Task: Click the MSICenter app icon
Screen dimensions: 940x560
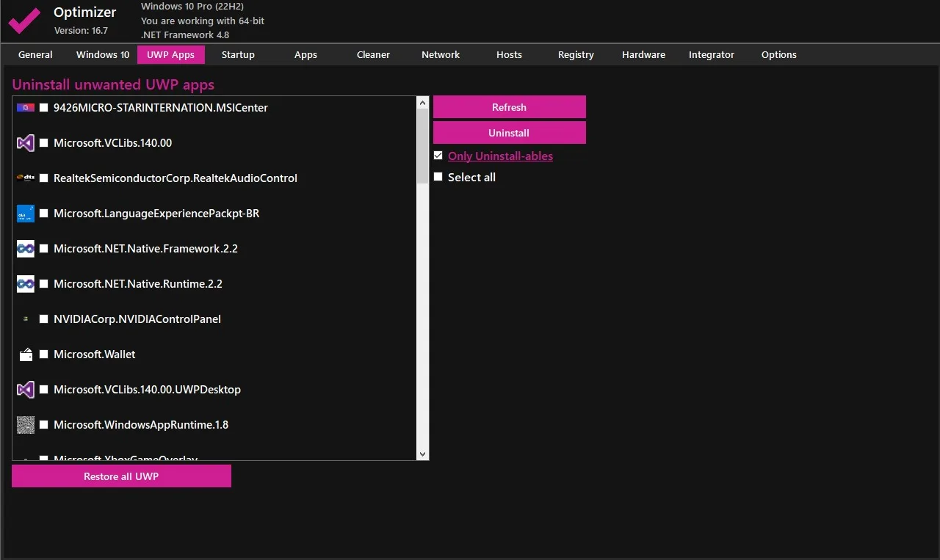Action: [x=26, y=108]
